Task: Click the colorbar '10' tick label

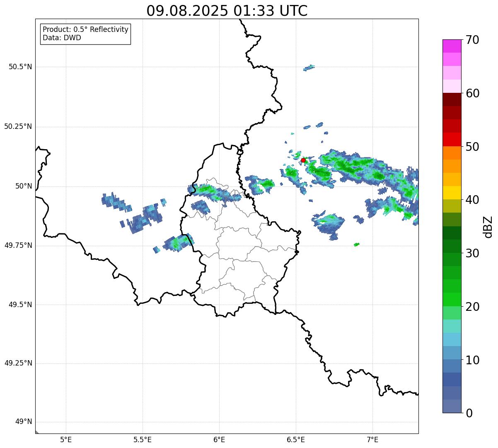Action: tap(473, 360)
